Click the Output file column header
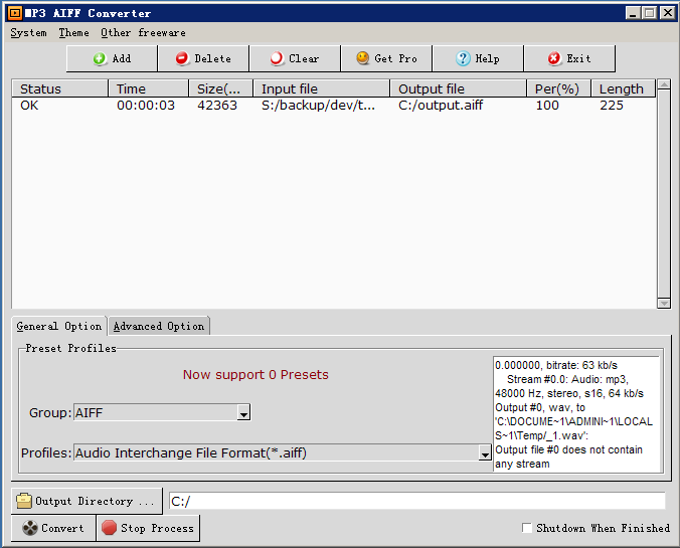 (458, 88)
